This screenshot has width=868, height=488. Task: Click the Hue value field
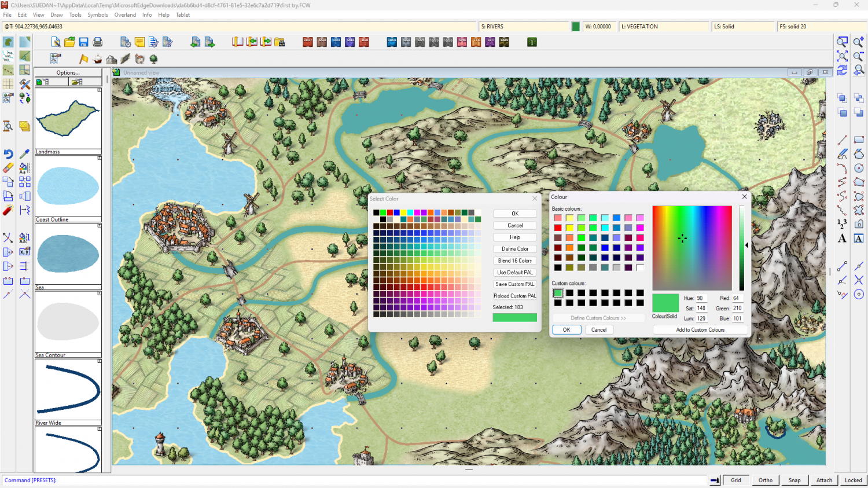pos(701,298)
